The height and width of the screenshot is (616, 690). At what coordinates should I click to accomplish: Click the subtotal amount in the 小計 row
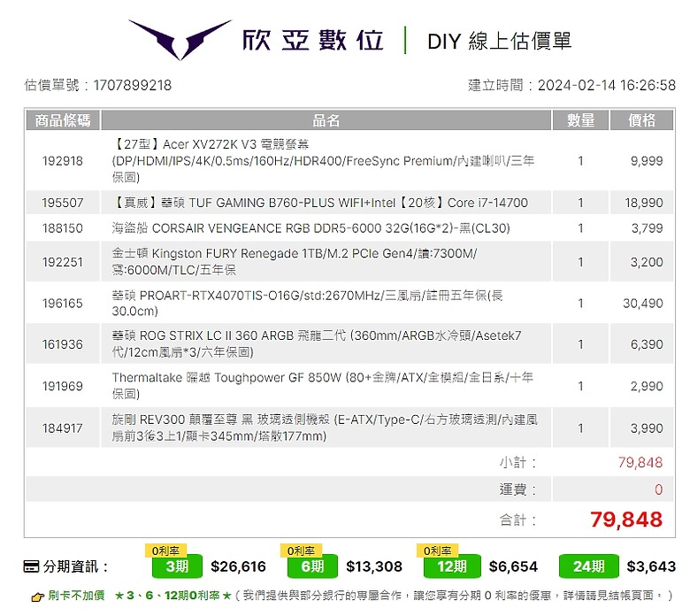[x=640, y=463]
